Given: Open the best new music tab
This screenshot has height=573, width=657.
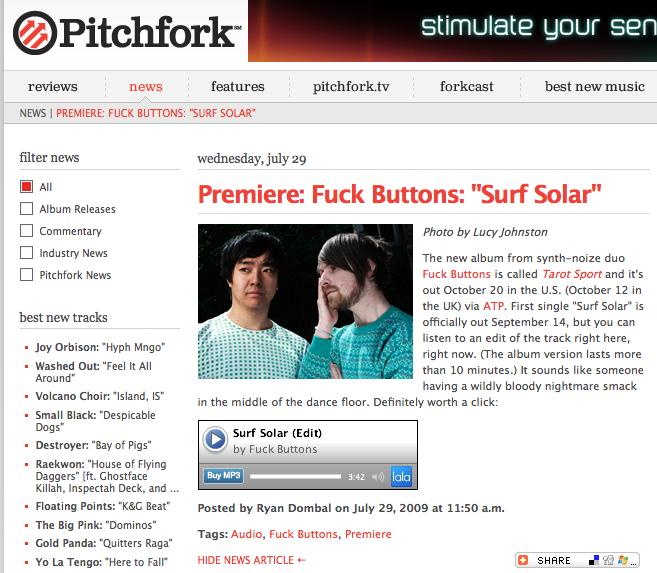Looking at the screenshot, I should click(x=595, y=86).
